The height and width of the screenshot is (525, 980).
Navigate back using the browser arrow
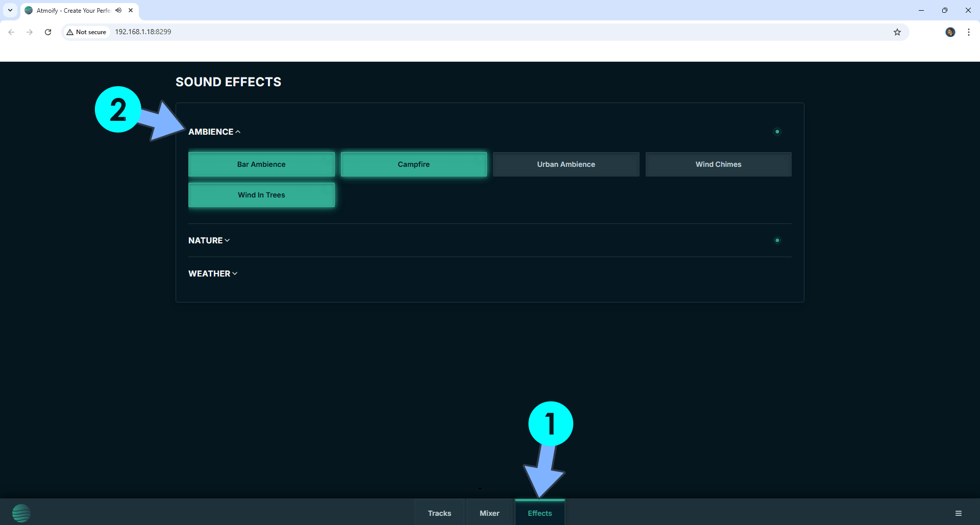11,32
